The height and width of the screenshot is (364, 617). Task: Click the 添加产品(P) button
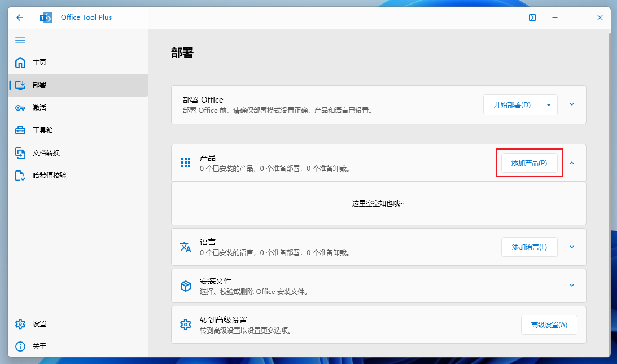tap(530, 163)
